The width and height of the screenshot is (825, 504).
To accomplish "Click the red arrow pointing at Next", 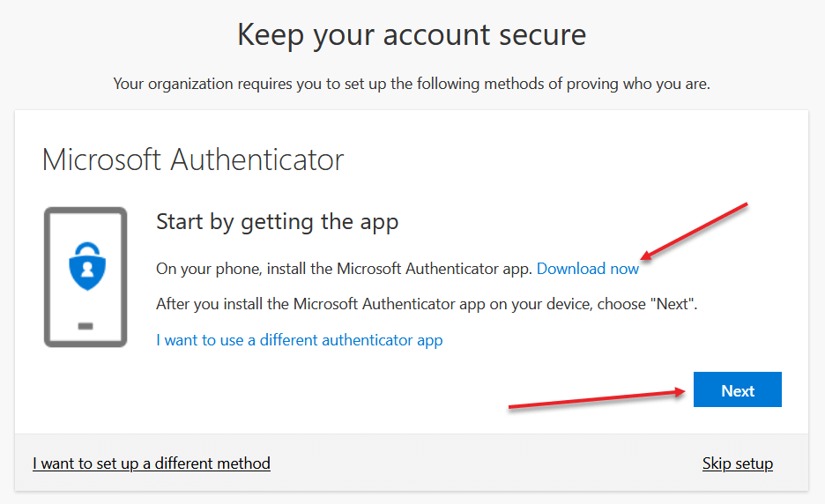I will 597,399.
